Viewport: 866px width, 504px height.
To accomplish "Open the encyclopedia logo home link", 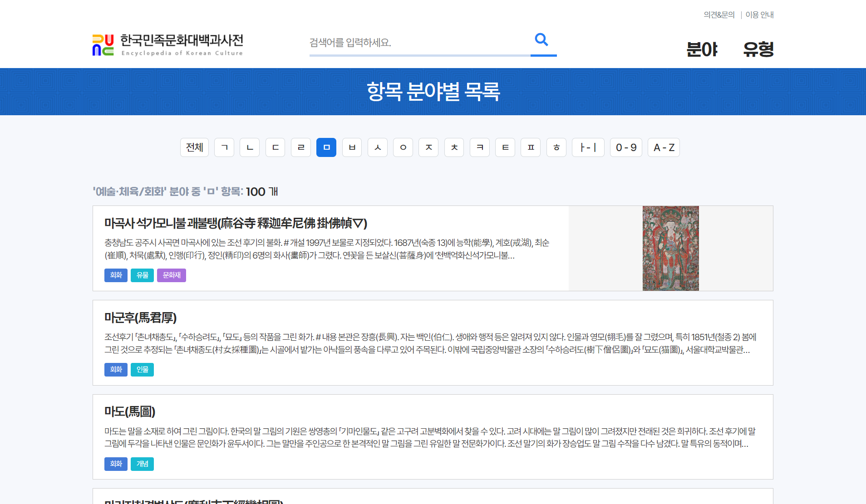I will [168, 45].
